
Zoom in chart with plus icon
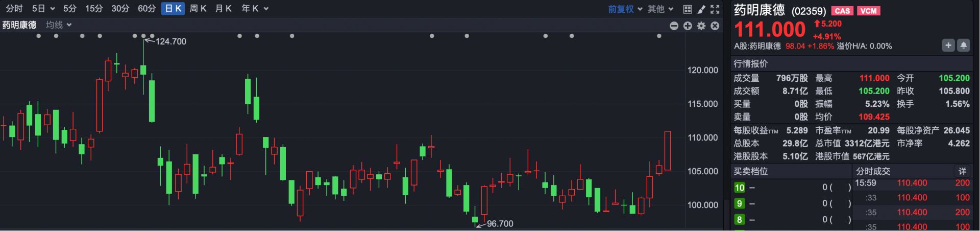click(688, 26)
